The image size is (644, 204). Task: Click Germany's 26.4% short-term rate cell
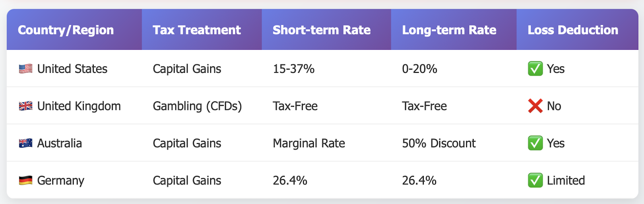click(290, 180)
